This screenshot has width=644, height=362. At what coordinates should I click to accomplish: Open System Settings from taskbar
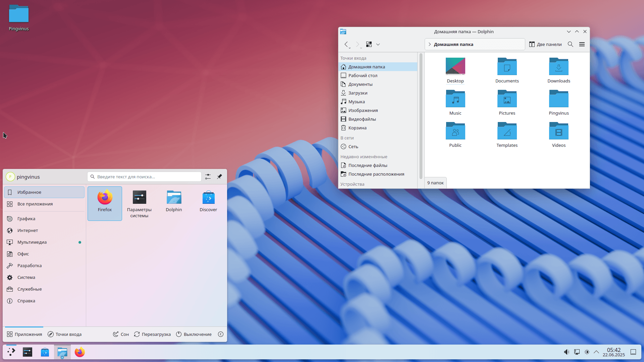(28, 352)
